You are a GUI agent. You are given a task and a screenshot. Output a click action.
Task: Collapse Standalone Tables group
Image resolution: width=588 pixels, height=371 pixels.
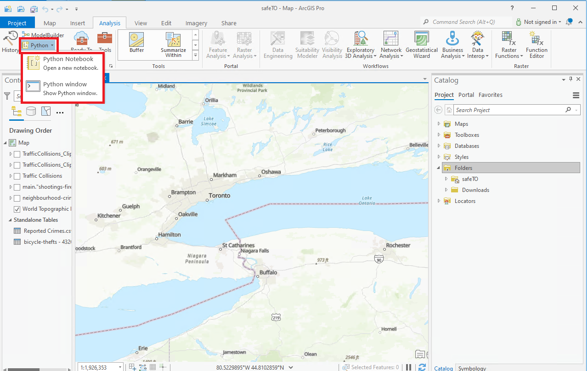point(9,220)
